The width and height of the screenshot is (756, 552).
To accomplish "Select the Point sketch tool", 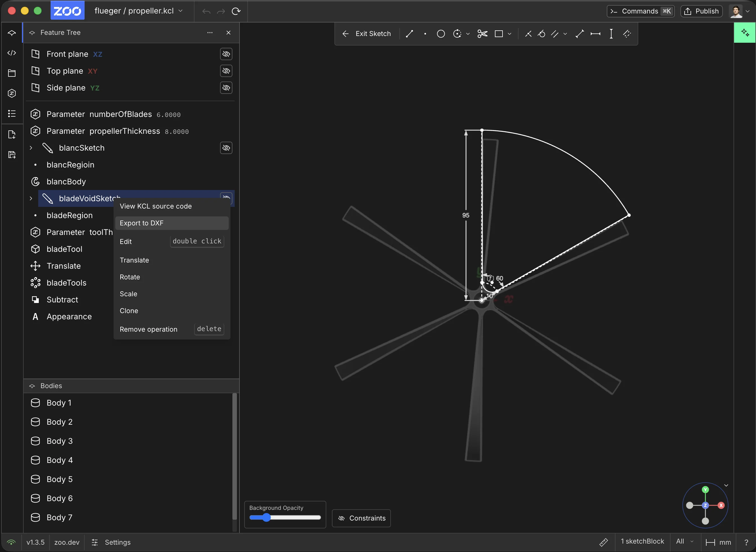I will pyautogui.click(x=425, y=34).
